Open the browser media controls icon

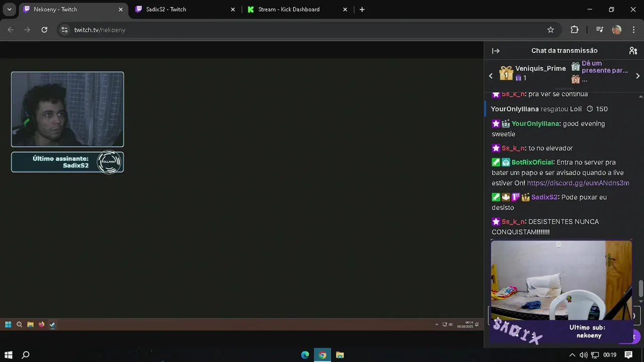point(599,30)
